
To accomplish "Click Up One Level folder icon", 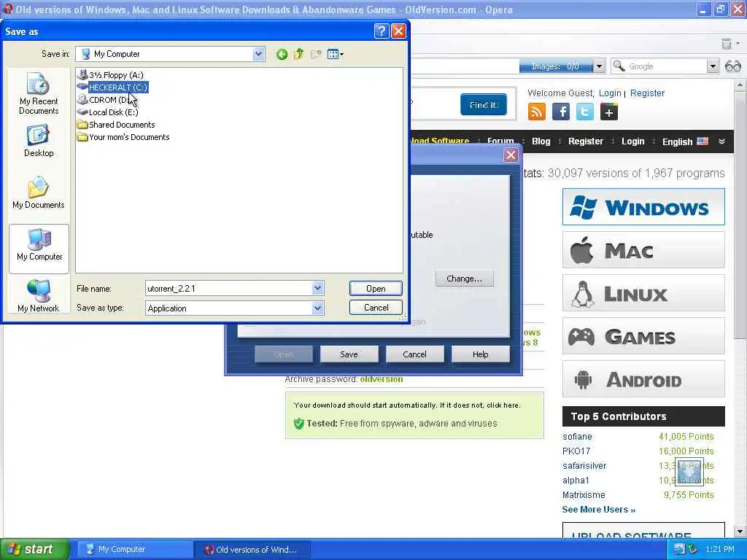I will [298, 54].
